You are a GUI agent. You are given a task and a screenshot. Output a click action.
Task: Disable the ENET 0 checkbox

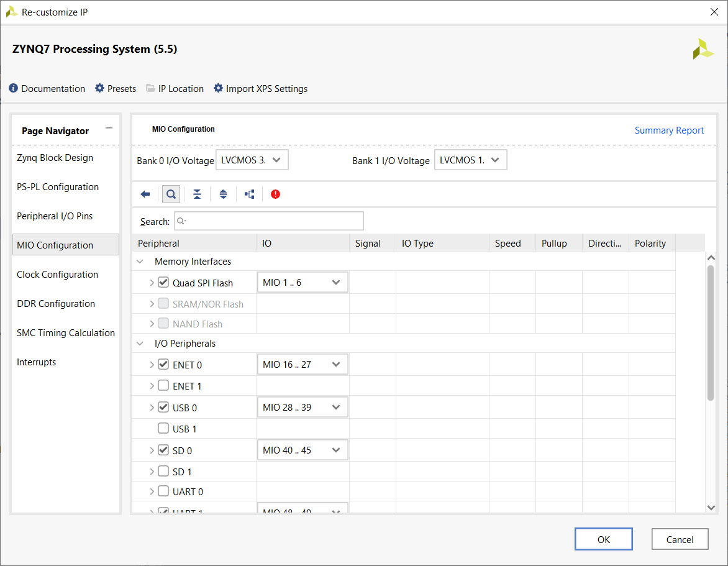[163, 365]
